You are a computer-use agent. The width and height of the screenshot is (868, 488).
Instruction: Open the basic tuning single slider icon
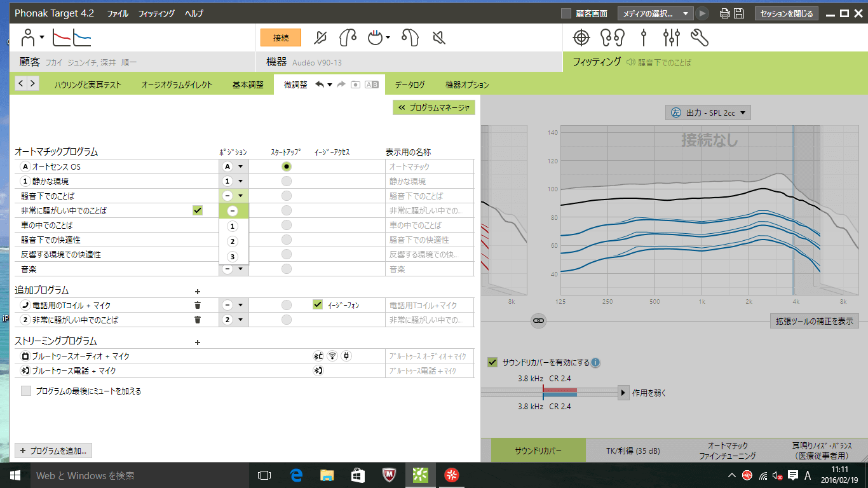tap(644, 38)
